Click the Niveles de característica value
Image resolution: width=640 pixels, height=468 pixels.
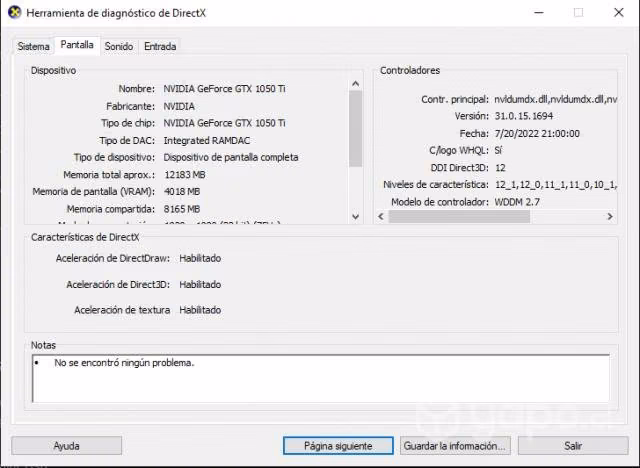(x=555, y=184)
